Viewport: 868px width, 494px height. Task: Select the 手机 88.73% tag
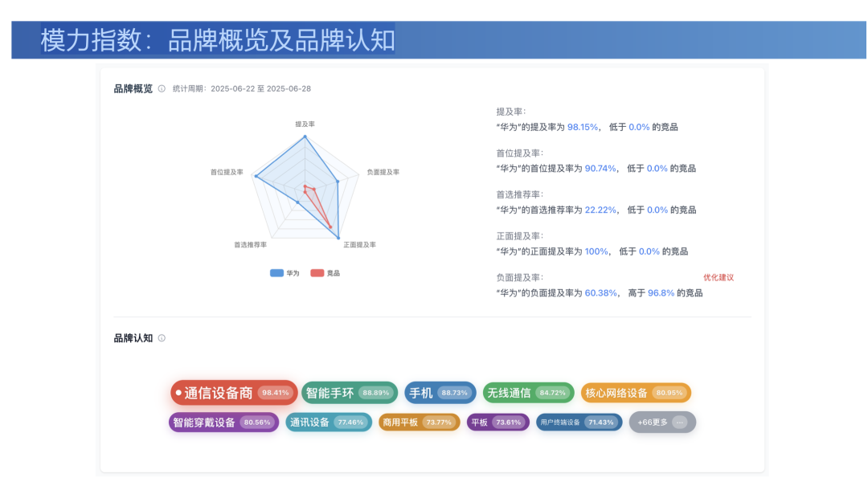pos(440,393)
